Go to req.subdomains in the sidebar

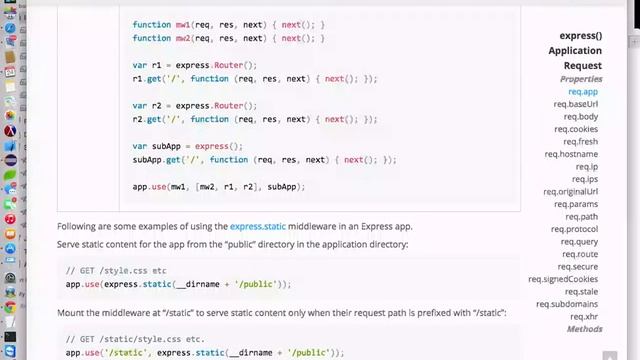pyautogui.click(x=567, y=304)
